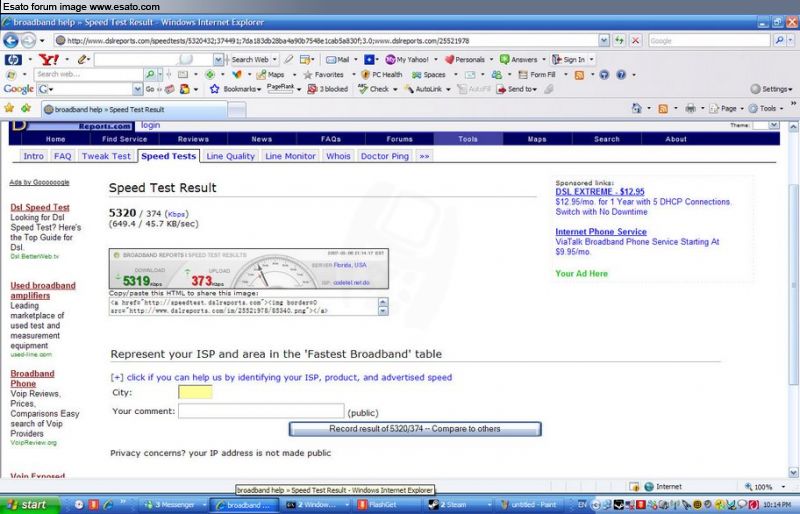Click the speed test result image

click(x=248, y=269)
